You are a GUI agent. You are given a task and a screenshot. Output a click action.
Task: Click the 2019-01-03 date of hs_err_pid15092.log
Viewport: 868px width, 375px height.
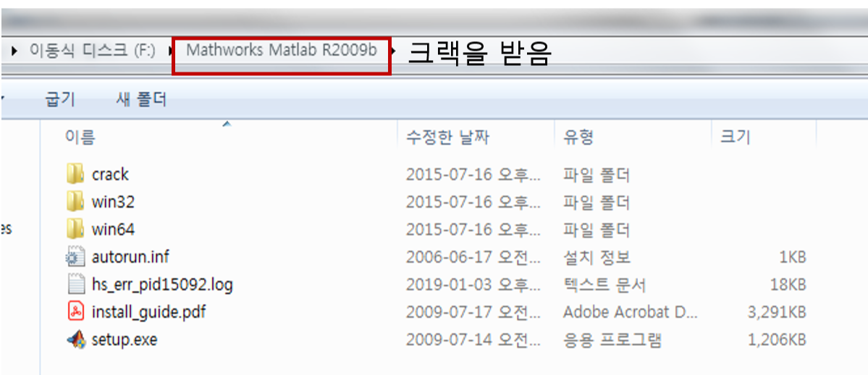tap(473, 285)
